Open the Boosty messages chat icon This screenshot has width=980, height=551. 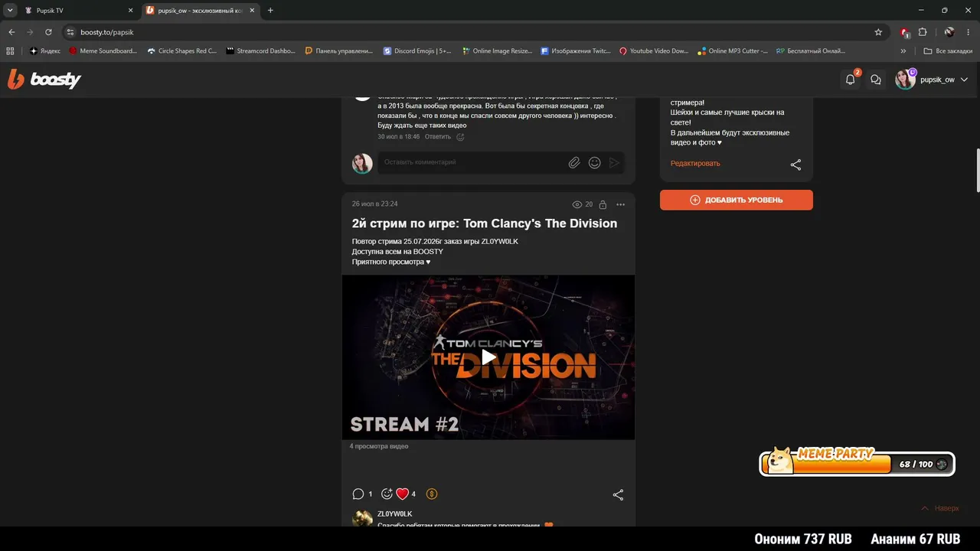pyautogui.click(x=876, y=80)
